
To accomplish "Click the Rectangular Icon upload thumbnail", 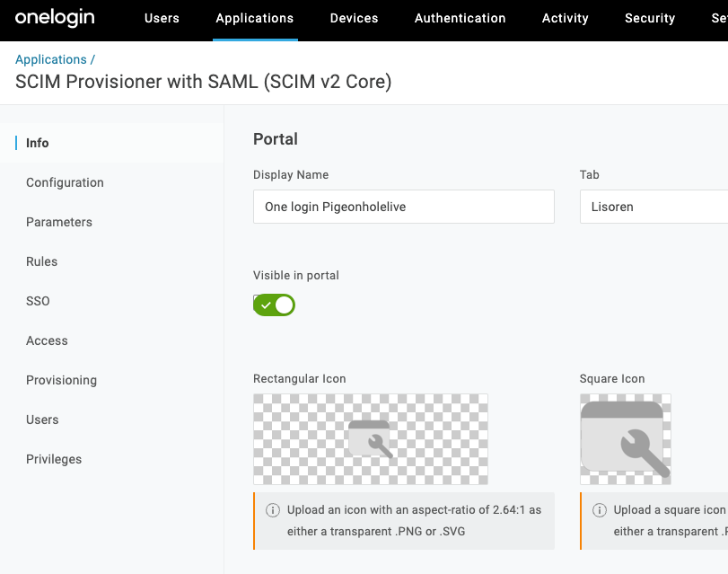I will point(371,439).
